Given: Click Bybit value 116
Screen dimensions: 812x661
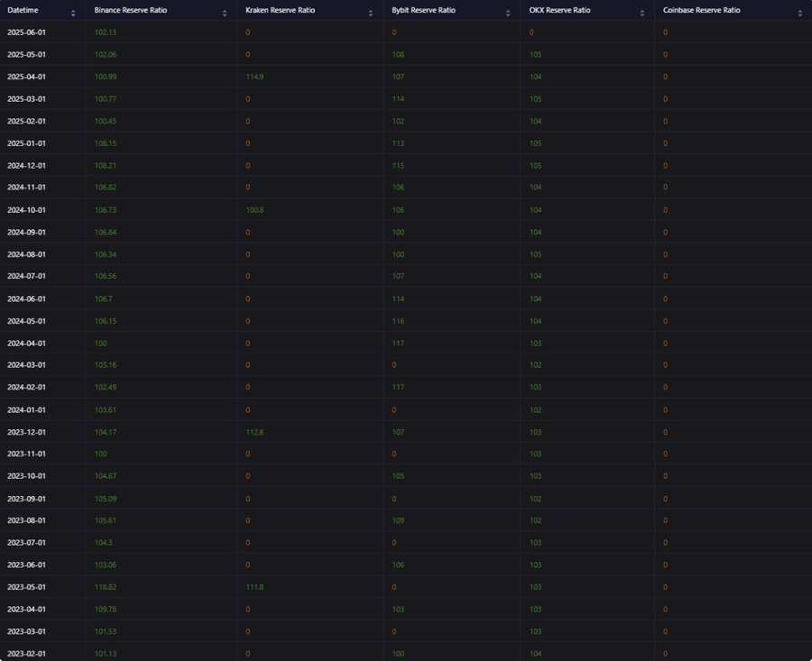Looking at the screenshot, I should pos(398,321).
